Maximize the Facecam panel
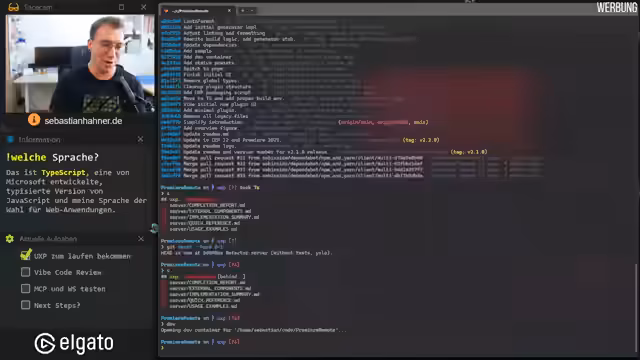The width and height of the screenshot is (640, 360). (x=121, y=7)
